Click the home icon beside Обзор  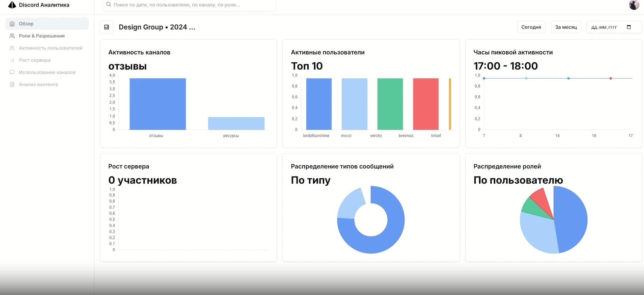[x=12, y=24]
